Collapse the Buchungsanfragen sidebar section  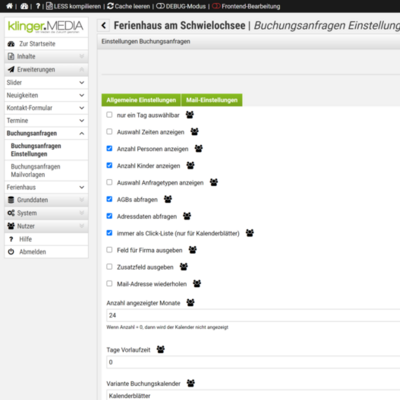point(82,133)
